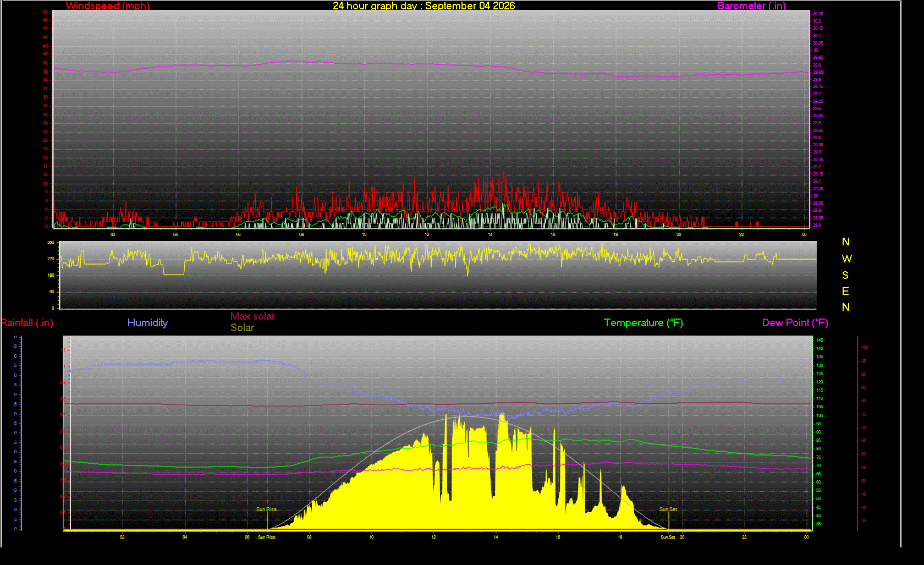The image size is (924, 565).
Task: Click '100' on the dew point axis
Action: 865,347
